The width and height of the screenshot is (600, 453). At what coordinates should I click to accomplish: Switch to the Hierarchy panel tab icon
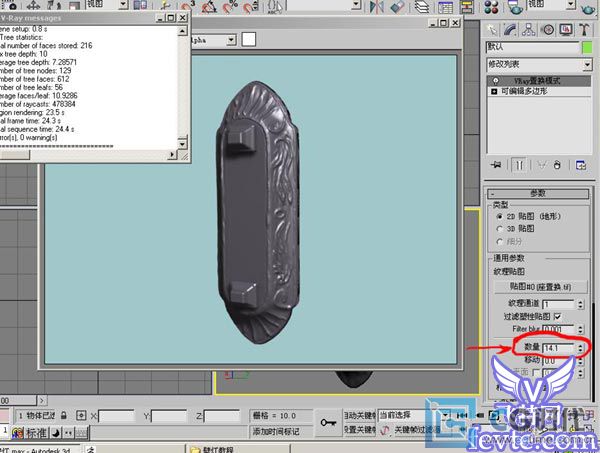point(529,29)
